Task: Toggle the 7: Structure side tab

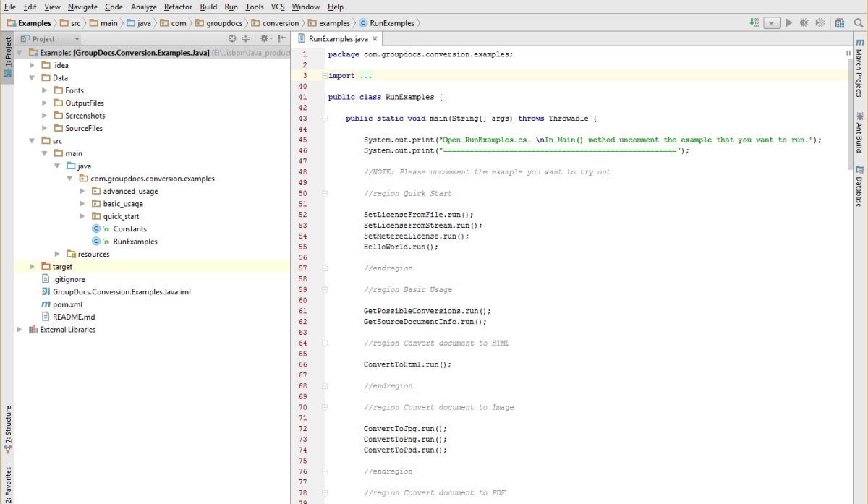Action: (x=7, y=431)
